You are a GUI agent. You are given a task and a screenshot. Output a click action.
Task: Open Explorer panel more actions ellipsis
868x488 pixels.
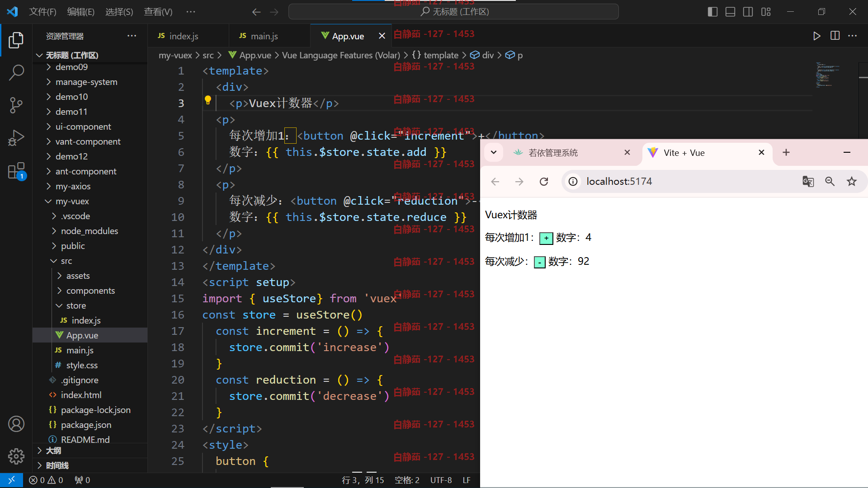132,36
